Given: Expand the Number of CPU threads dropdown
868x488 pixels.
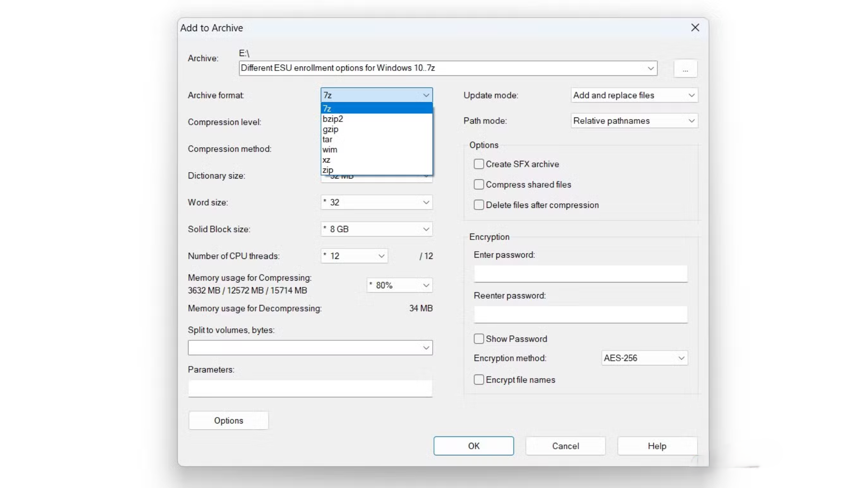Looking at the screenshot, I should point(354,256).
